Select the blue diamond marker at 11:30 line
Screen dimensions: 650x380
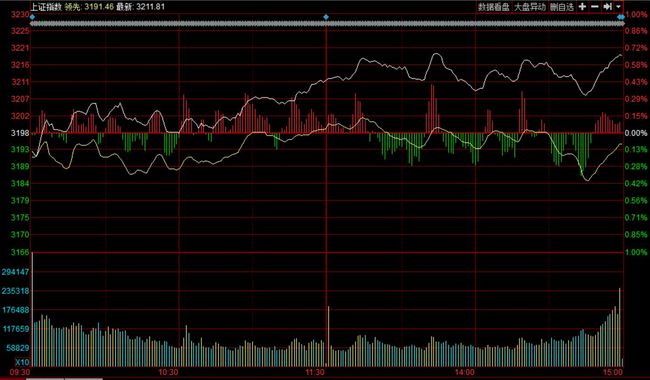coord(326,17)
